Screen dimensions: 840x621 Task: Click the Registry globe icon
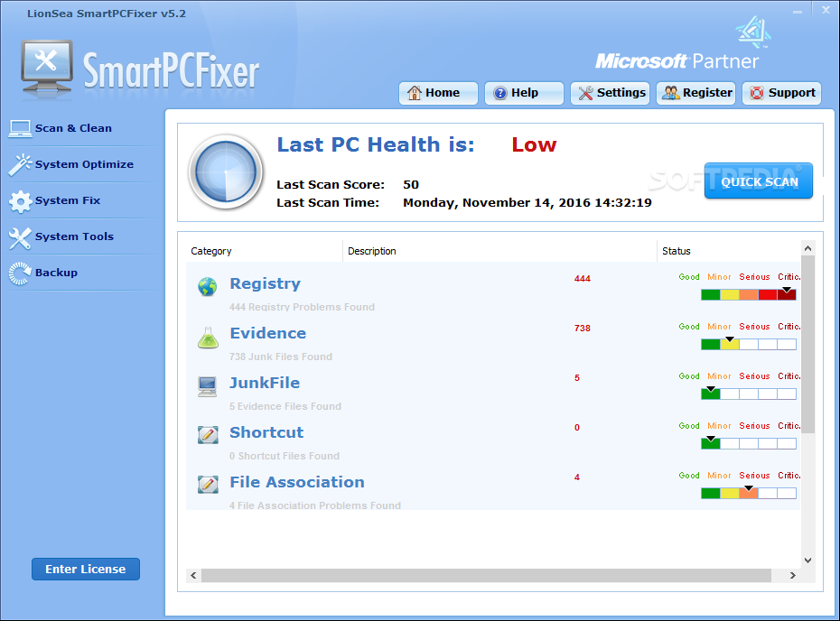(208, 287)
